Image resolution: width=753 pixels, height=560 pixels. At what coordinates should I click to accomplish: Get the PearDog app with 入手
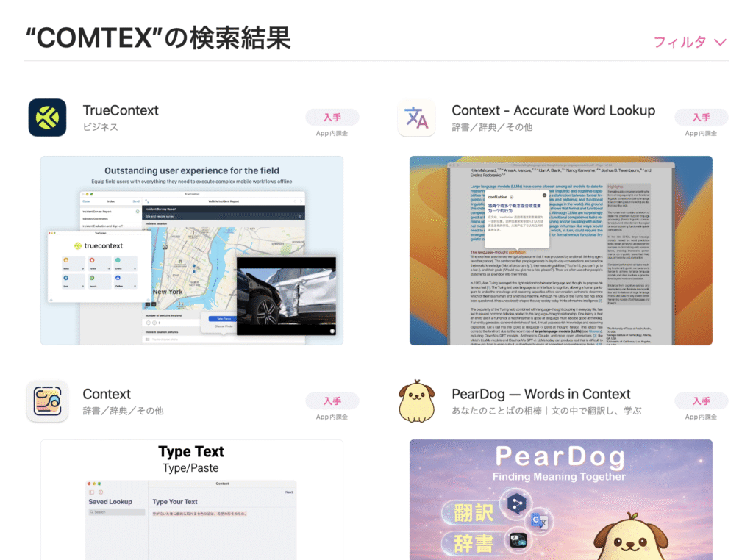pos(701,401)
